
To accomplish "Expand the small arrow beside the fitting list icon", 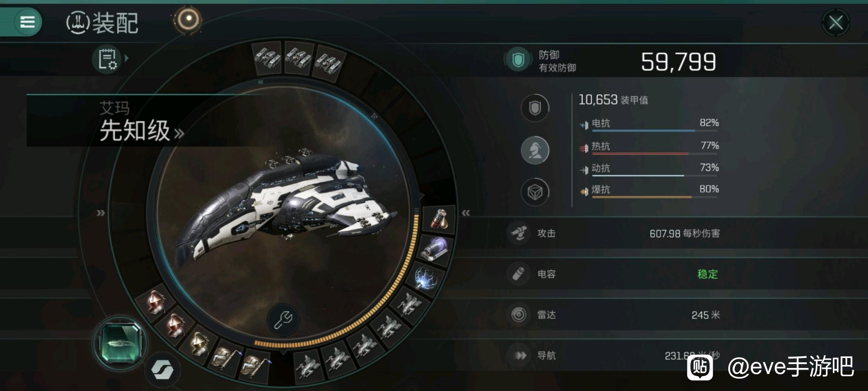I will (127, 58).
